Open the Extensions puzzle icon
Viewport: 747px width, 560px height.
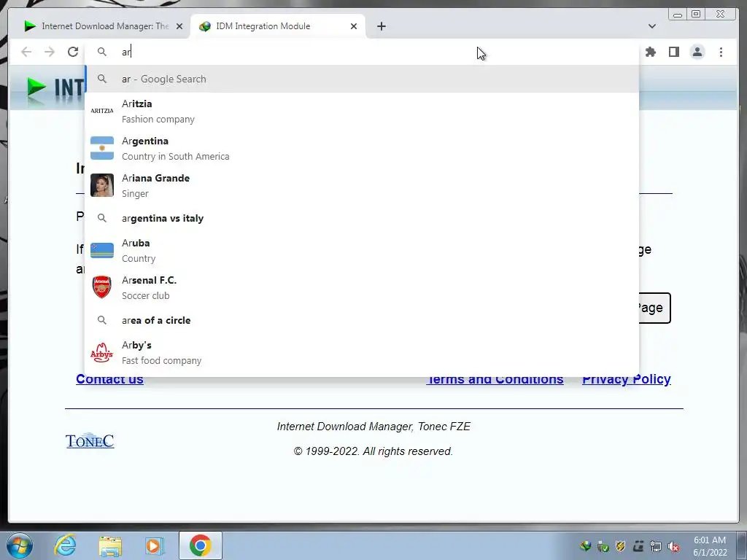pos(650,52)
